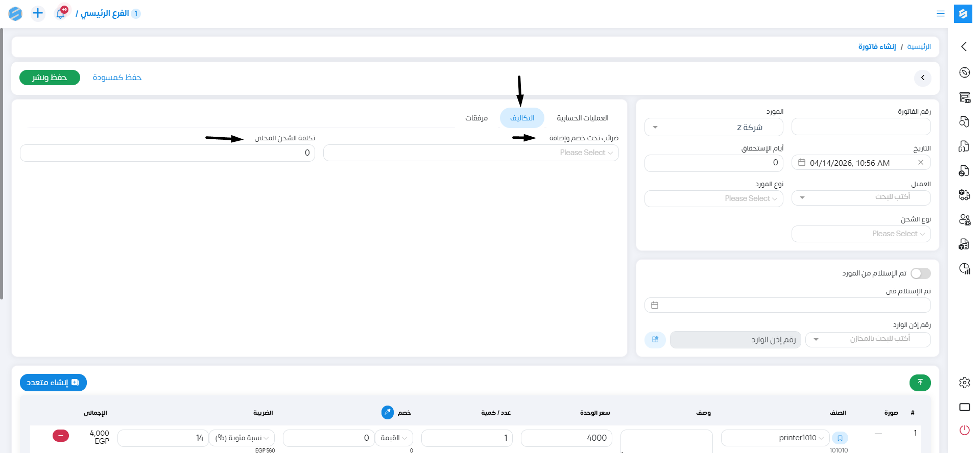Click the fullscreen rectangle icon in sidebar

coord(964,407)
